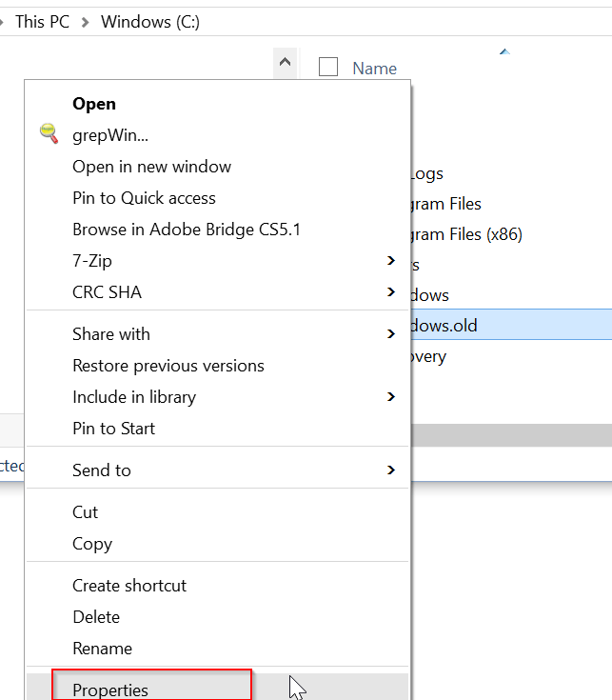Pin folder to Quick access
Viewport: 612px width, 700px height.
144,198
